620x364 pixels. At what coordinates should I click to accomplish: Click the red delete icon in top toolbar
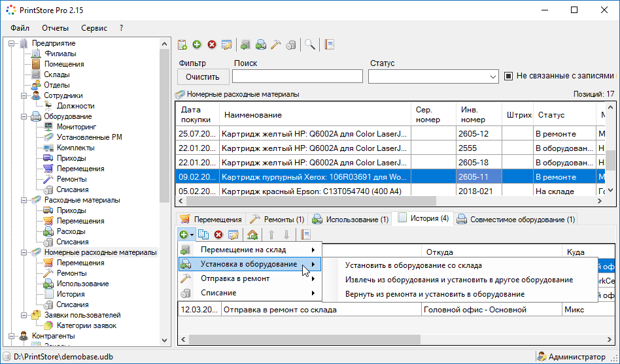pyautogui.click(x=212, y=44)
